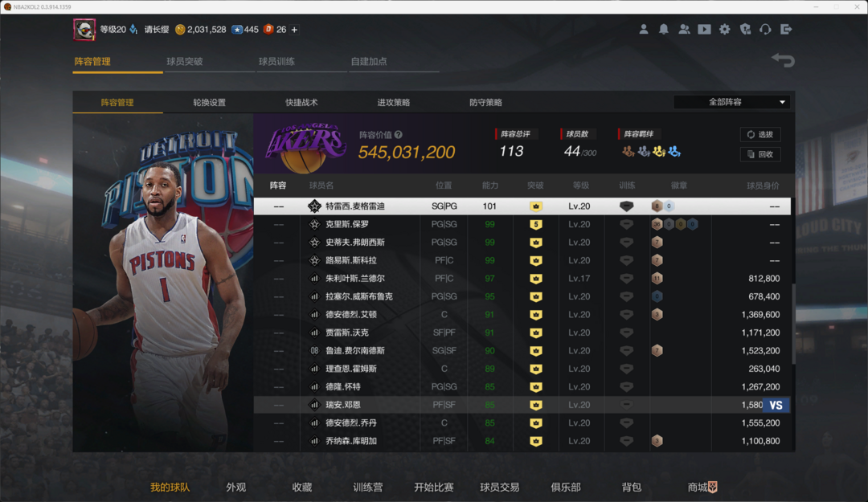Click the help question mark beside 阵容价值

399,134
